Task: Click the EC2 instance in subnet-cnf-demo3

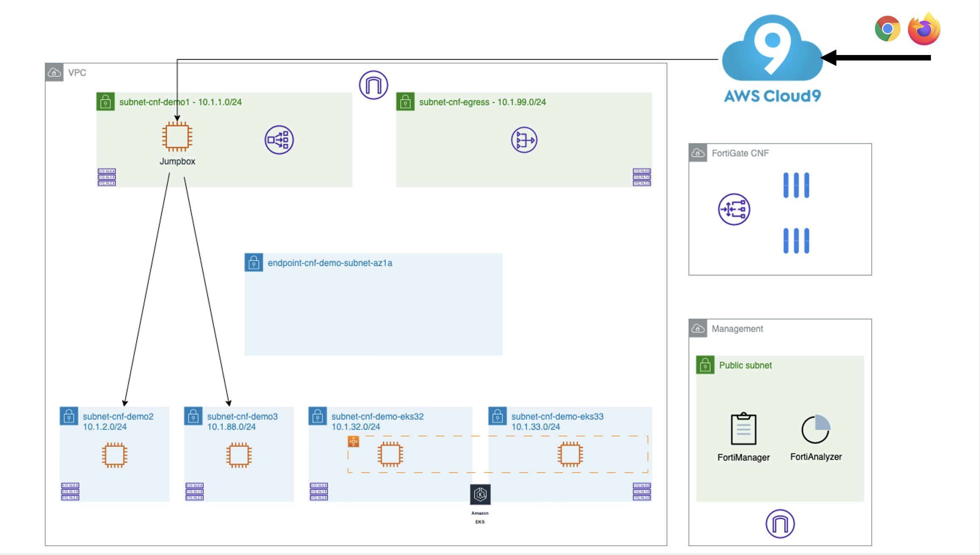Action: [239, 455]
